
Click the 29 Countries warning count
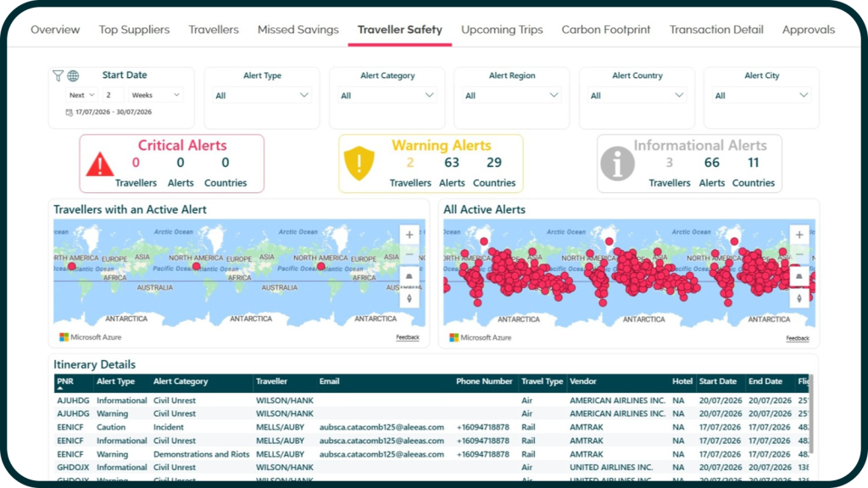494,163
